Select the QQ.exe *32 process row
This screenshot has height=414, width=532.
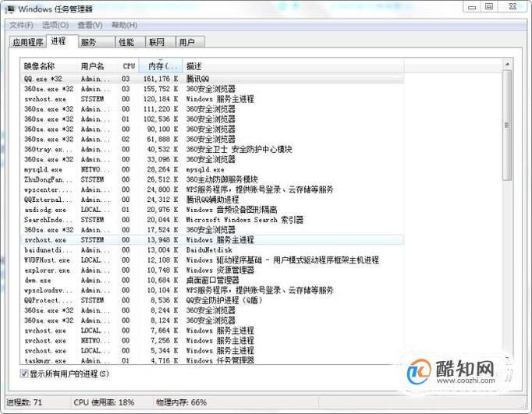click(212, 79)
